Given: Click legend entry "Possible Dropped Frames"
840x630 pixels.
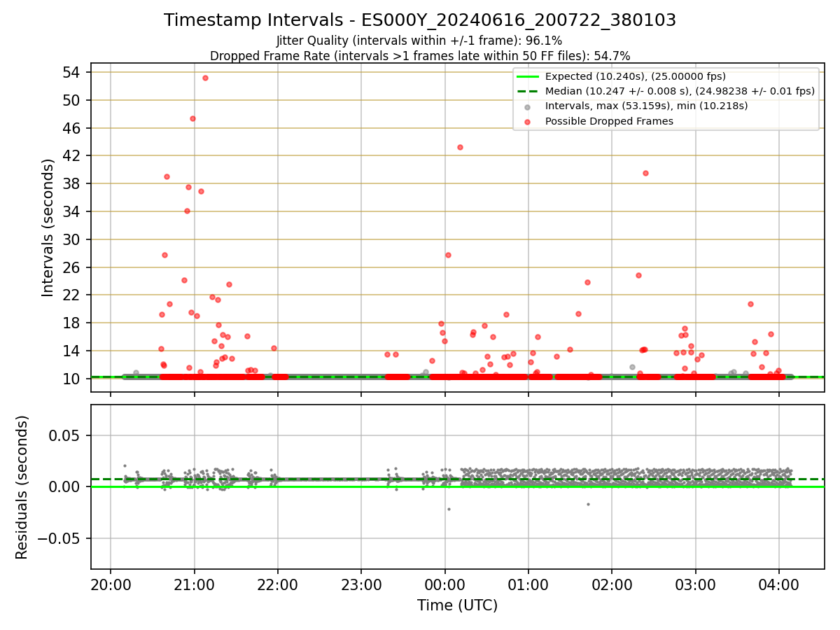Looking at the screenshot, I should 609,121.
